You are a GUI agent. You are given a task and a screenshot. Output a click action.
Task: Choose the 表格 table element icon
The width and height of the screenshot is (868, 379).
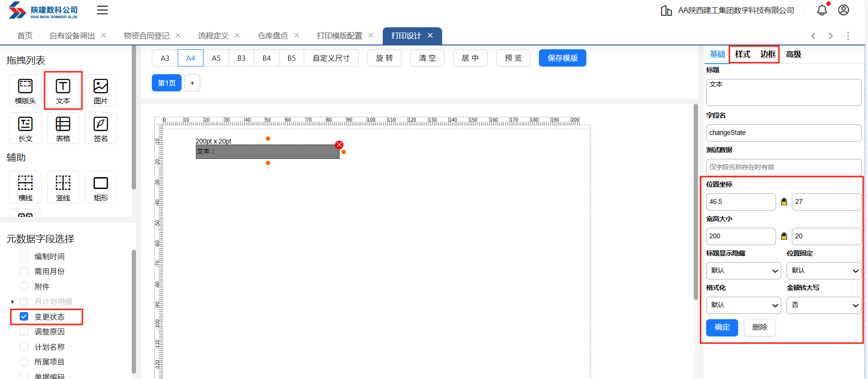63,128
